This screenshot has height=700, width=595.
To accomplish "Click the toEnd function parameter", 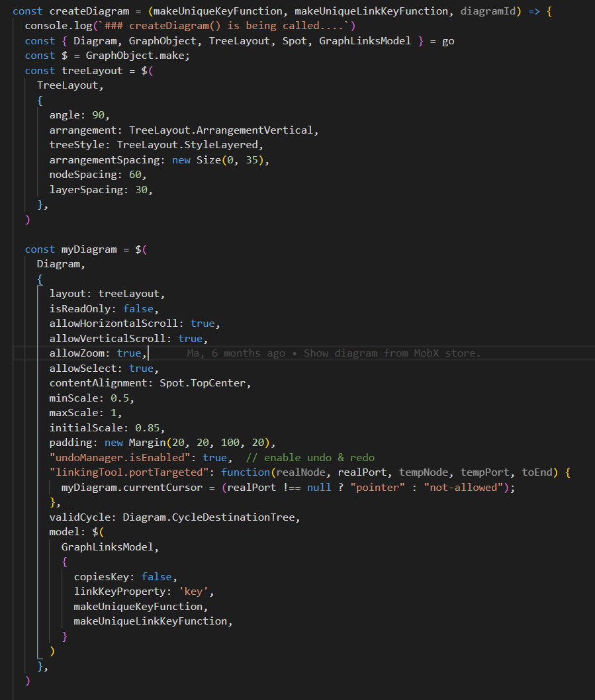I will click(537, 472).
